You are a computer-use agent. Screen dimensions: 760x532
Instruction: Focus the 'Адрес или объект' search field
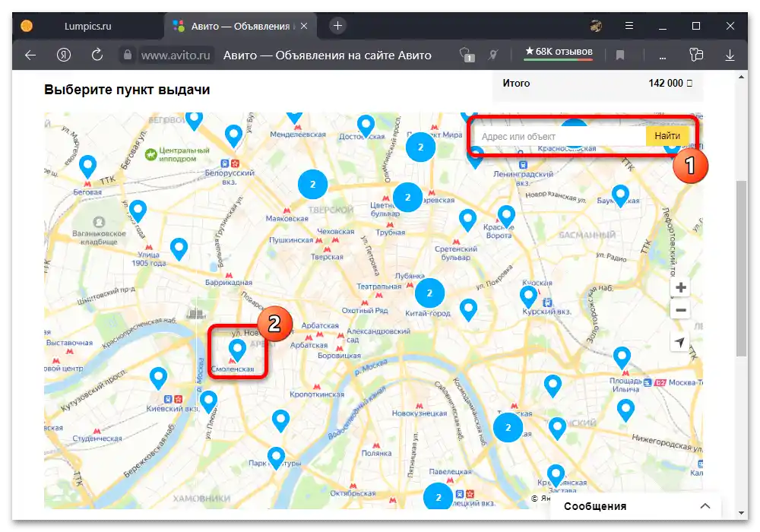pos(559,137)
